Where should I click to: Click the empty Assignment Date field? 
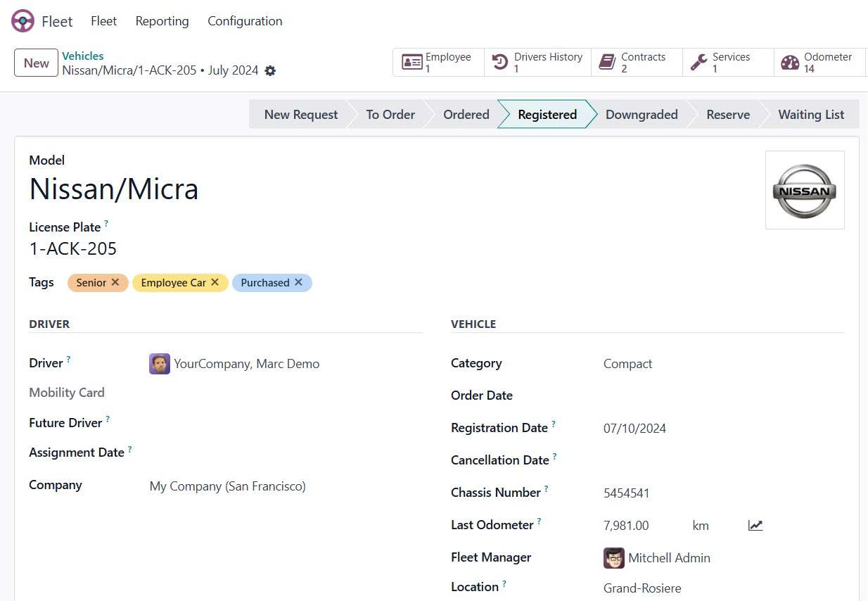[x=285, y=453]
